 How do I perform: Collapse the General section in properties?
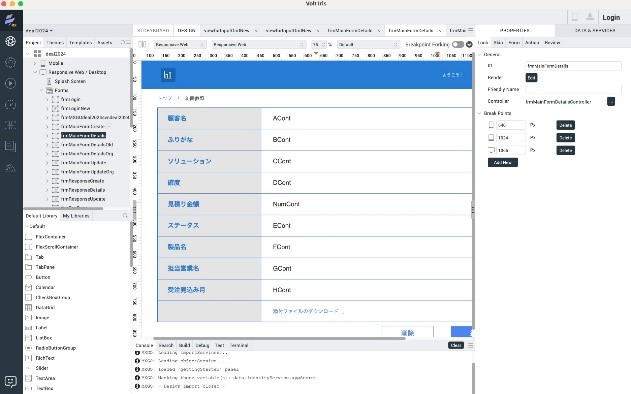tap(480, 54)
